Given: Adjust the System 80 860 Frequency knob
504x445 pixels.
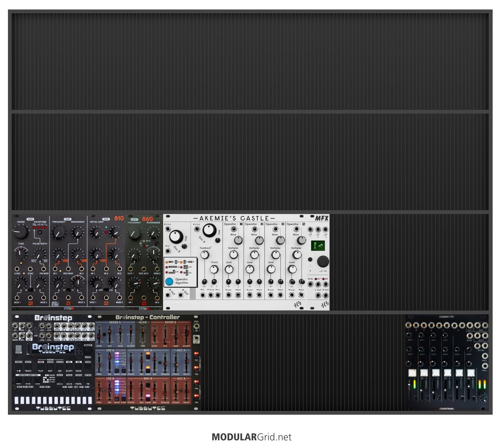Looking at the screenshot, I should 134,233.
